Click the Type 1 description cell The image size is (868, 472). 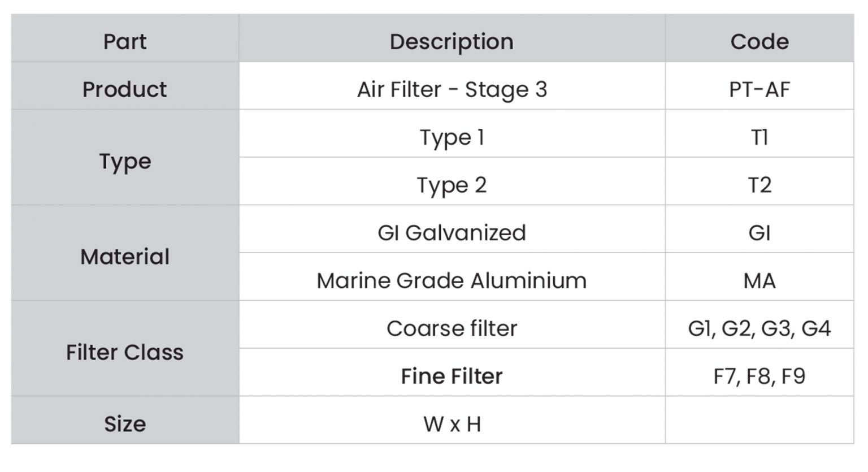pyautogui.click(x=452, y=134)
